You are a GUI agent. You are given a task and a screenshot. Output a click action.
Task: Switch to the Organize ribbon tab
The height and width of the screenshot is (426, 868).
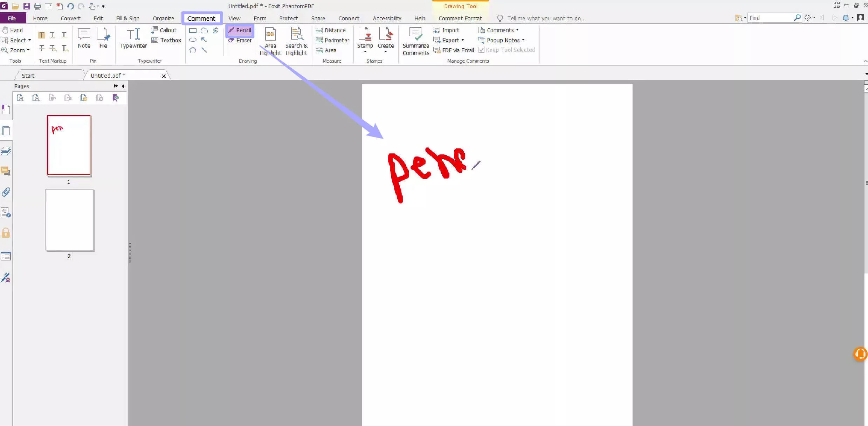163,18
